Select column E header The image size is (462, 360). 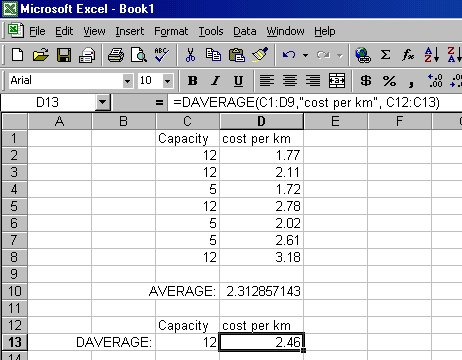click(335, 121)
